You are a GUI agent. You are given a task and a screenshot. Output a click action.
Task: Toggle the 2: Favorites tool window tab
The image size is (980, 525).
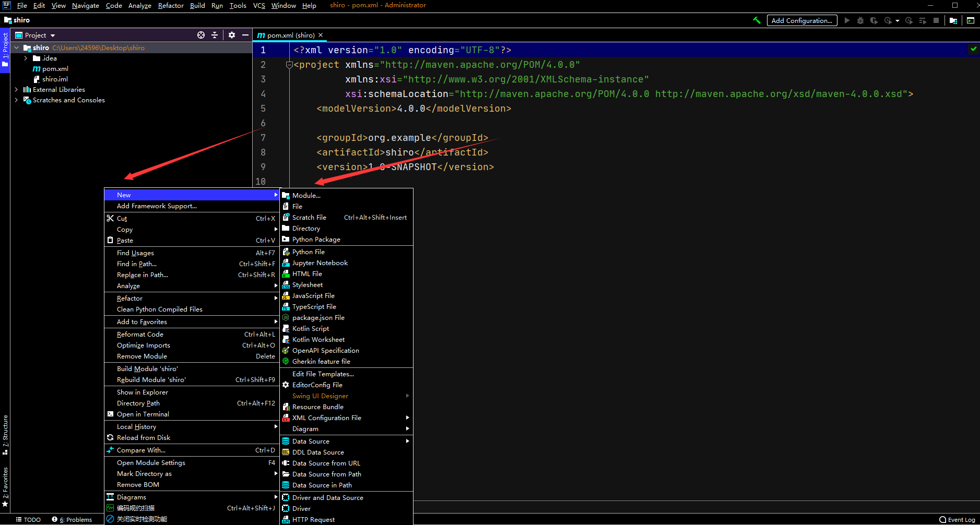click(x=5, y=487)
